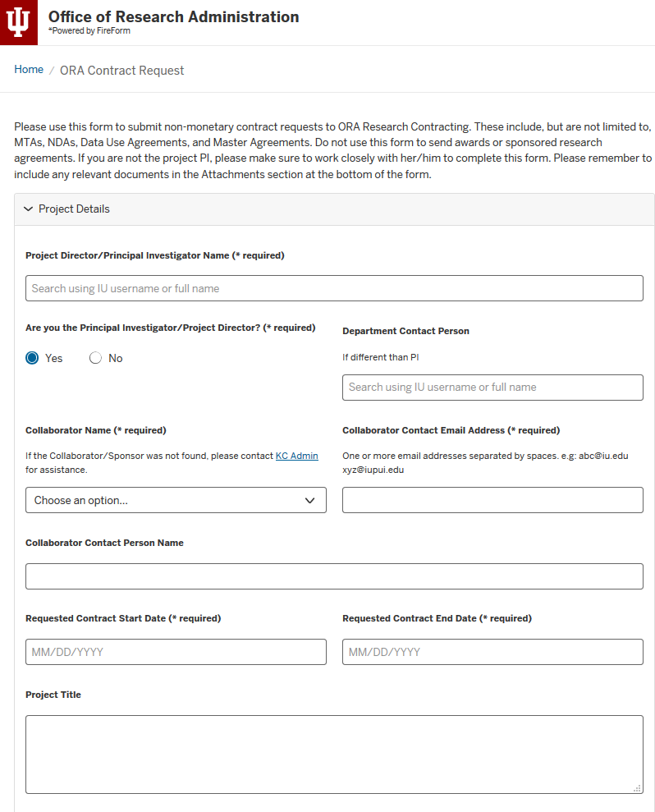Click the Powered by FireForm text
Screen dimensions: 655x812
tap(90, 31)
